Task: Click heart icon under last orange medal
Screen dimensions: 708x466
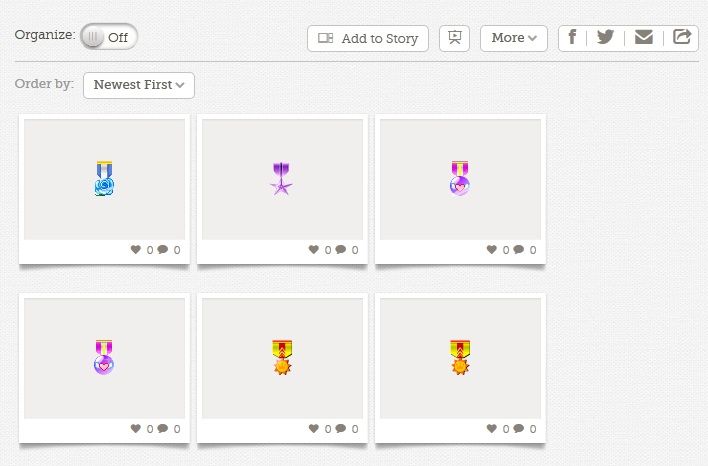Action: (492, 428)
